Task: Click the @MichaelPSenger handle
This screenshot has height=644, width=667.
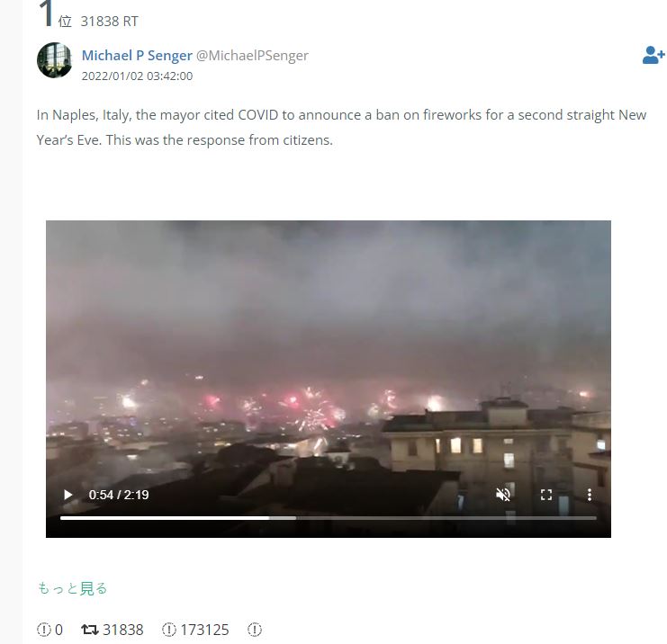Action: 252,55
